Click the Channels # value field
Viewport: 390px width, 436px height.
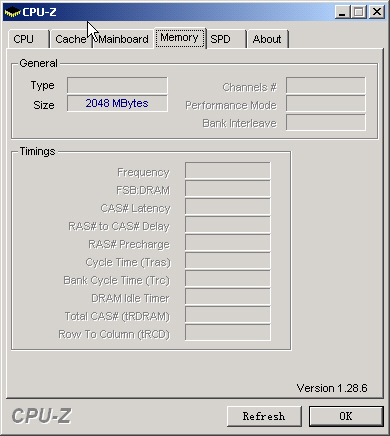point(326,86)
